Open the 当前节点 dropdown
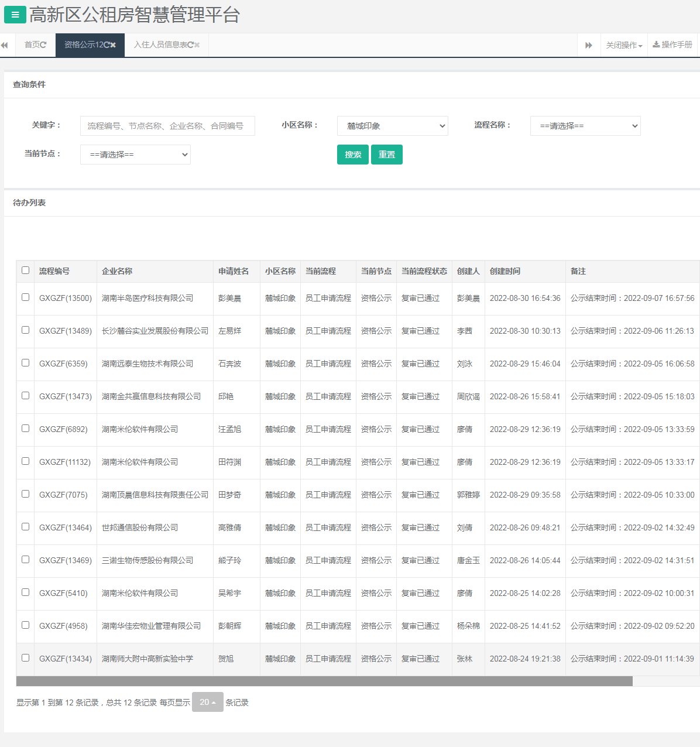 point(135,155)
